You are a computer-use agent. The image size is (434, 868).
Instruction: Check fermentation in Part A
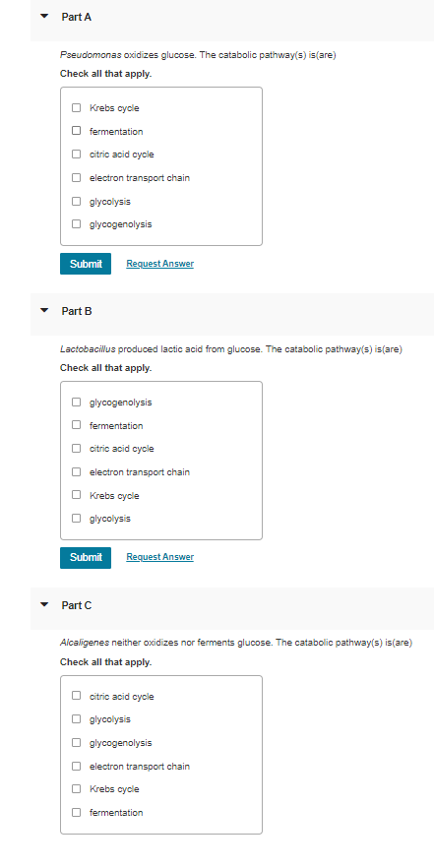pos(77,131)
